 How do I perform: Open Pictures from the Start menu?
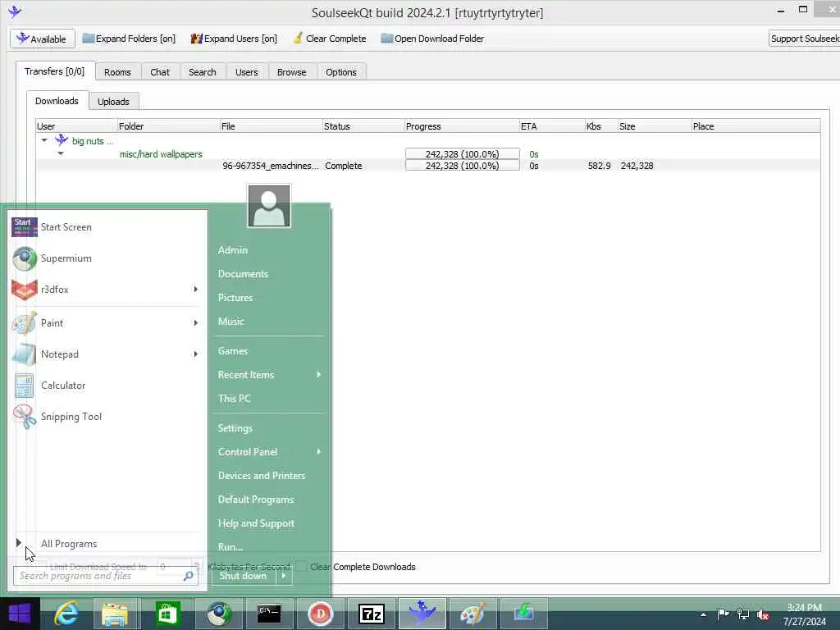click(269, 297)
